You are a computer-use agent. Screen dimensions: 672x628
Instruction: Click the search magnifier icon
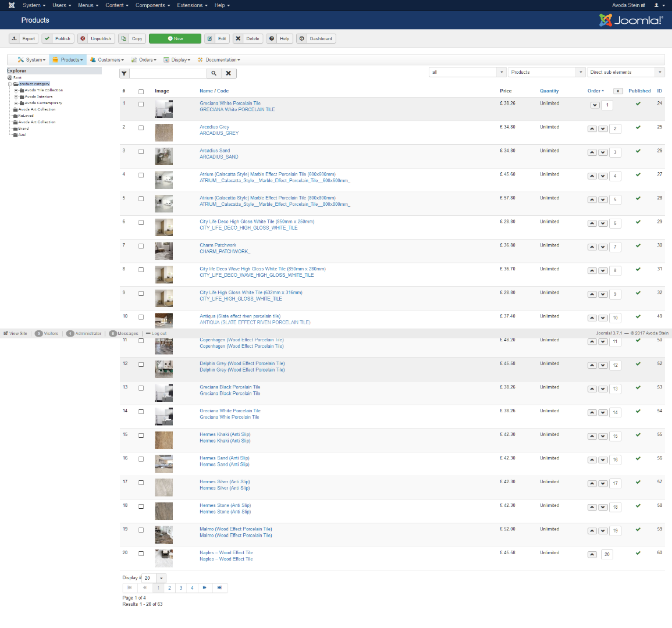point(214,73)
